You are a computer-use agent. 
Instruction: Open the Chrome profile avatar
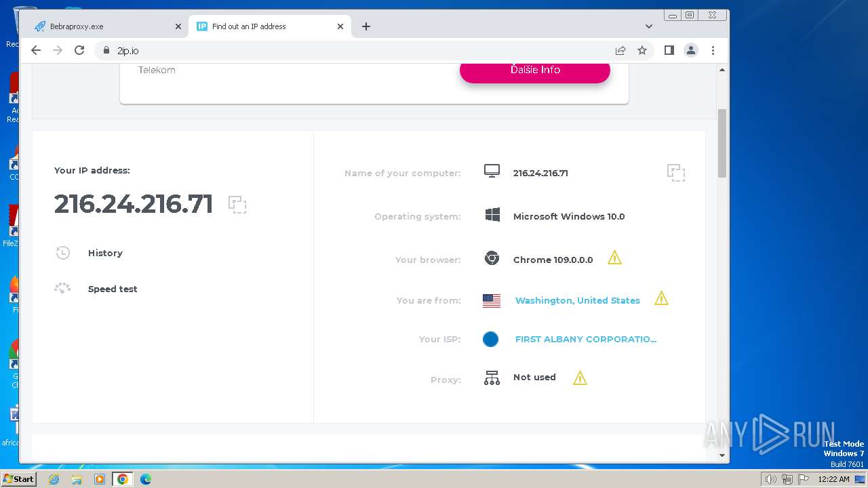pyautogui.click(x=691, y=50)
